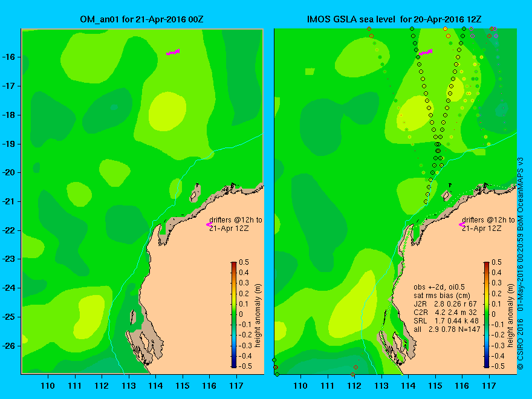Click the -17 latitude axis label

click(x=7, y=86)
